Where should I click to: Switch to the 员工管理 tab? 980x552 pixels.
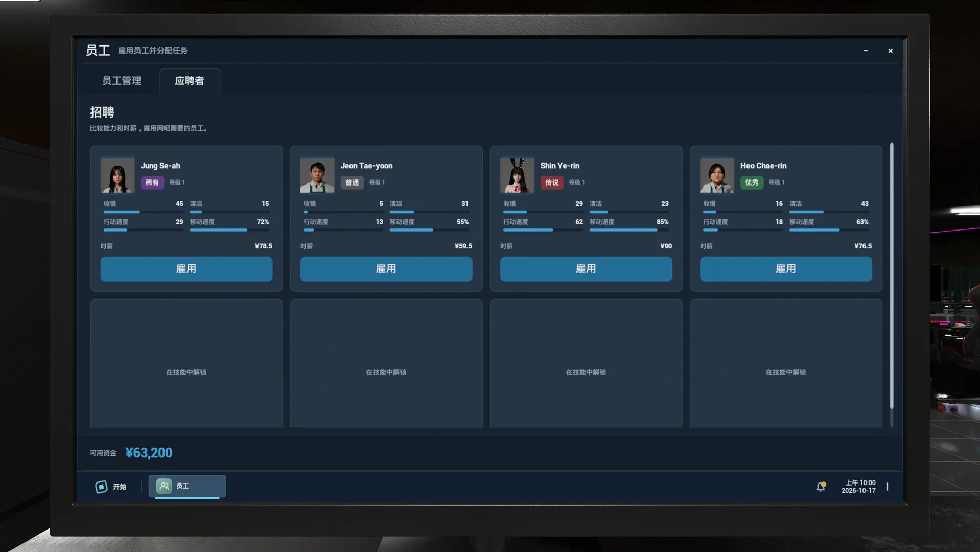pyautogui.click(x=122, y=81)
